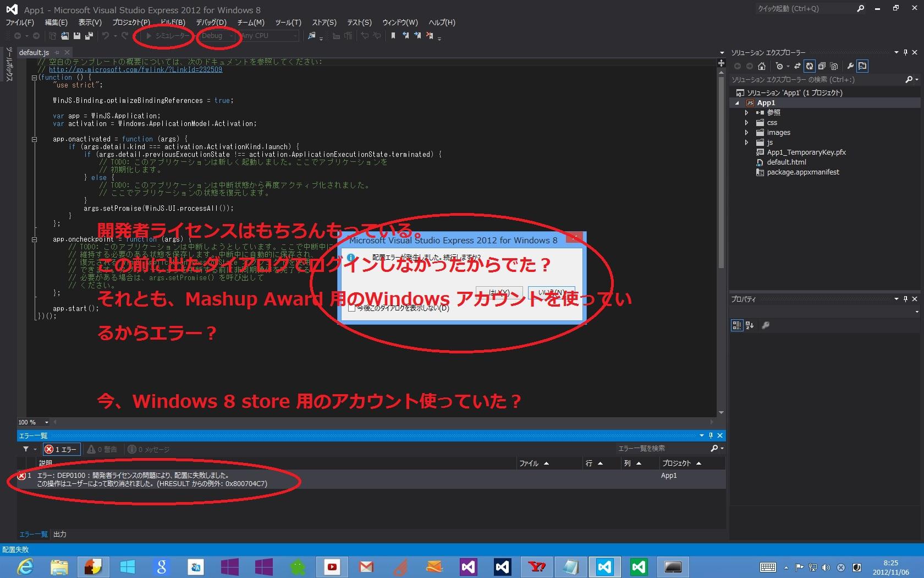The width and height of the screenshot is (924, 578).
Task: Open Properties wrench icon in Solution Explorer
Action: (850, 66)
